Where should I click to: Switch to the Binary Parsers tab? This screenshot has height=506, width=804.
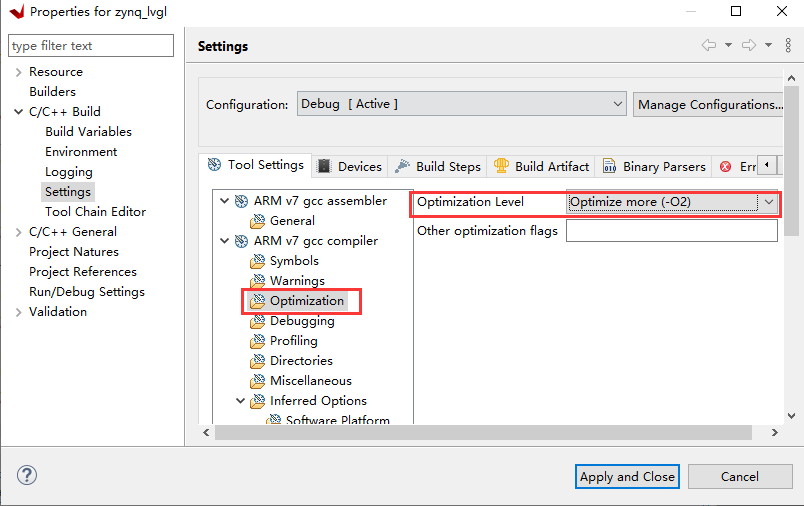click(653, 167)
